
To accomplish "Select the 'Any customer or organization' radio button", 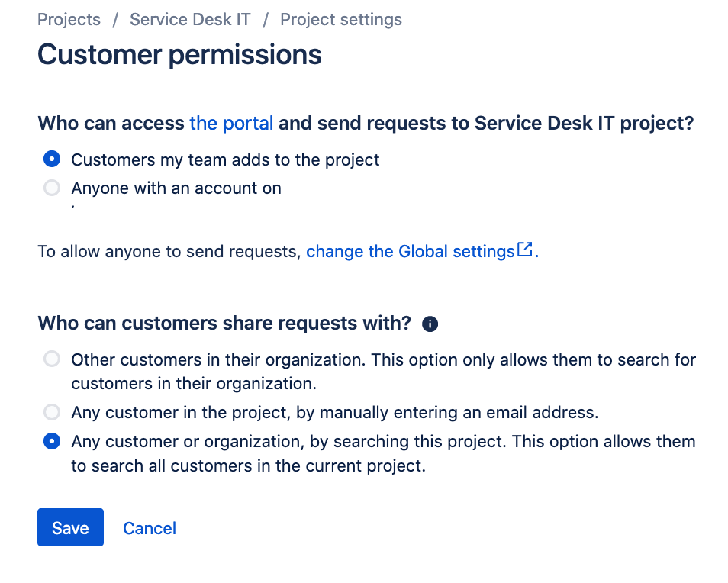I will (52, 441).
